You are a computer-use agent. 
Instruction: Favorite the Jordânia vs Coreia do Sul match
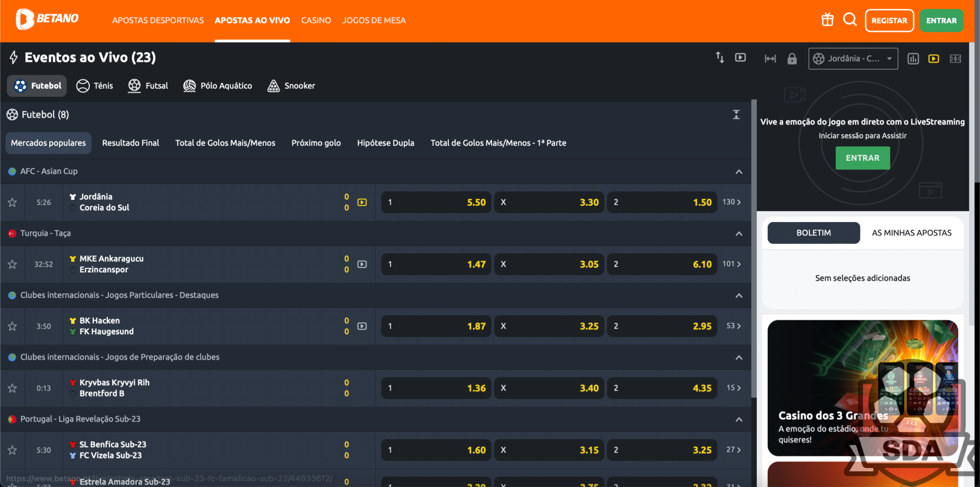(12, 202)
